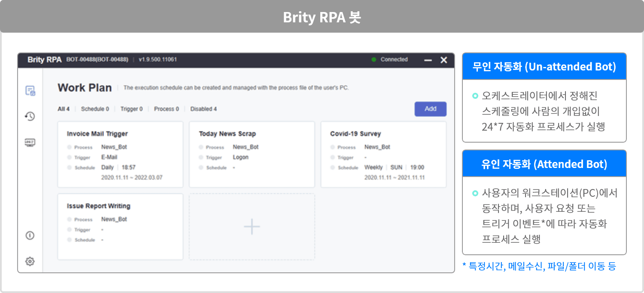Open the Log viewer icon in the sidebar
Screen dimensions: 644x293
[x=30, y=141]
